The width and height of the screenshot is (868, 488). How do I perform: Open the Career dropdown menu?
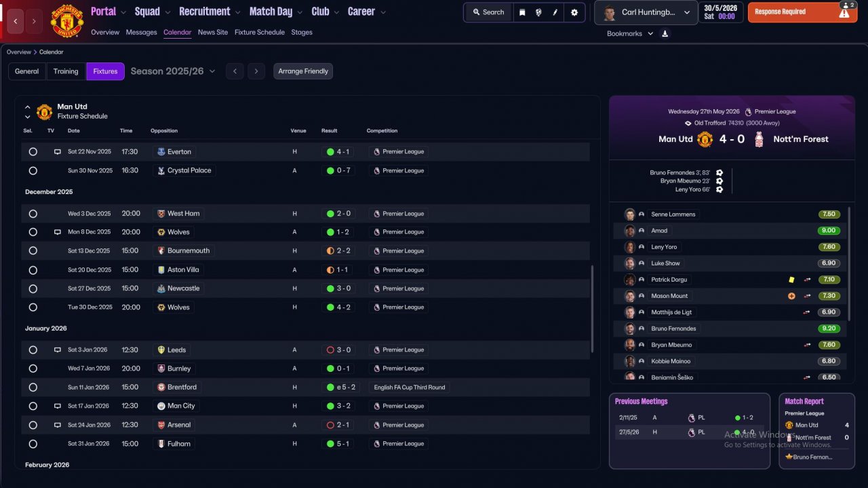(x=367, y=12)
